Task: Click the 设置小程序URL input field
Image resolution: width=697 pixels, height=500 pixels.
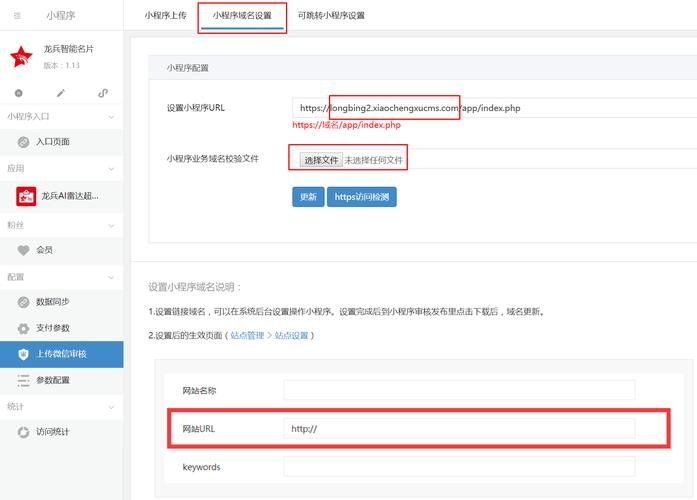Action: (x=495, y=108)
